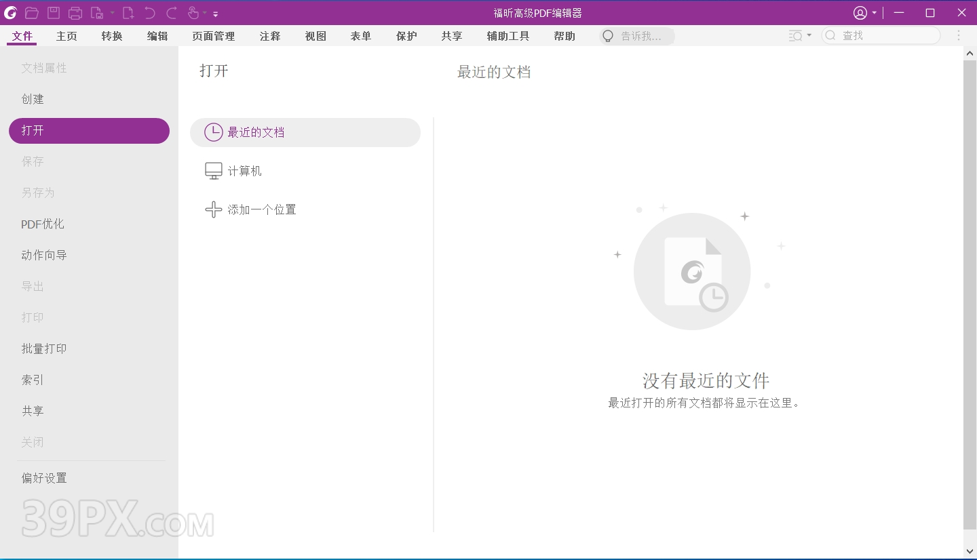
Task: Click the save floppy disk icon
Action: tap(54, 12)
